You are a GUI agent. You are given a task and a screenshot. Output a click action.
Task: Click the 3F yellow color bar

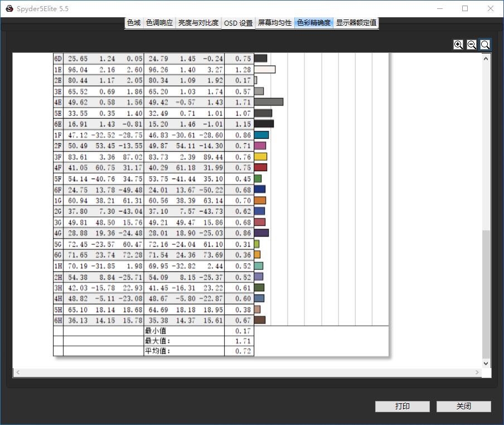[261, 157]
